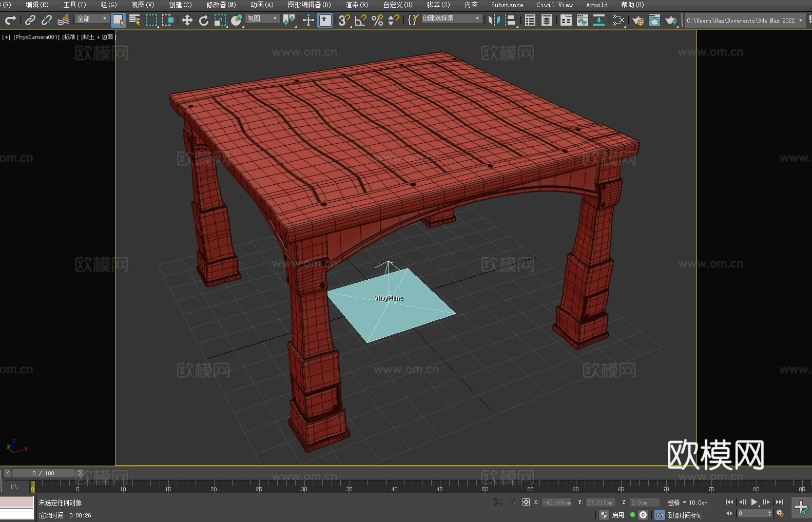This screenshot has height=522, width=812.
Task: Open the Substance menu
Action: point(507,5)
